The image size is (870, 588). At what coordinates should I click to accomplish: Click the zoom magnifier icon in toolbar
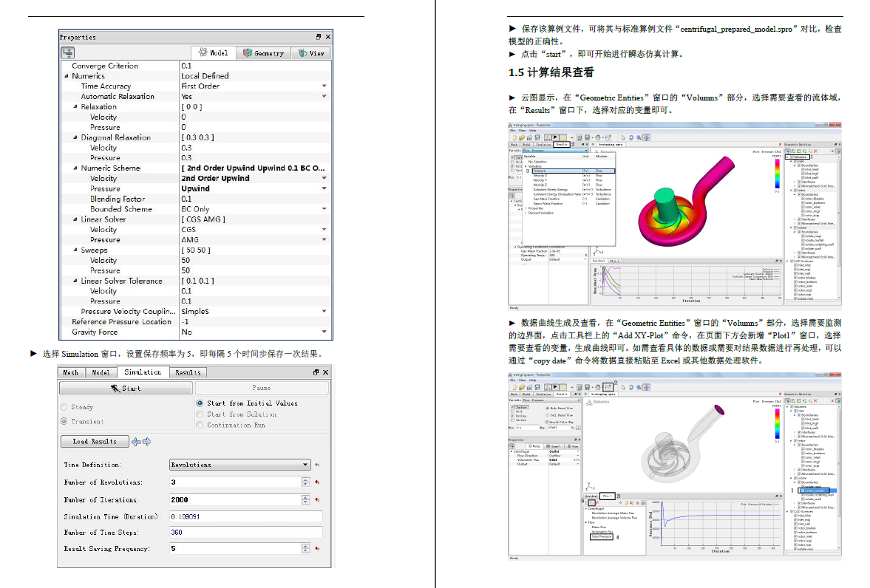[639, 137]
